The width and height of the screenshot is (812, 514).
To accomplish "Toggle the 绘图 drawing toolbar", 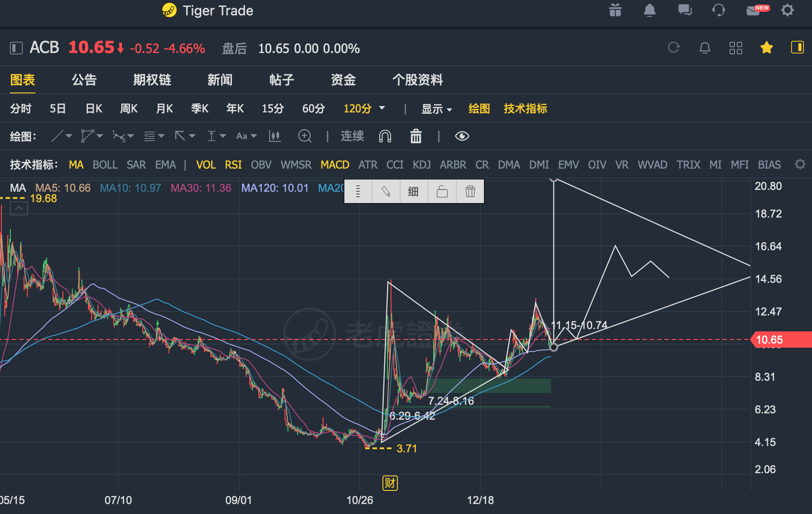I will (x=479, y=108).
